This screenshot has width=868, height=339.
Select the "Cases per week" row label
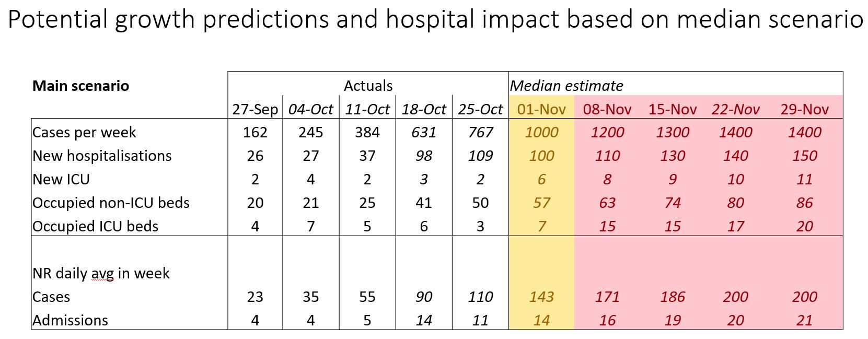(x=84, y=132)
